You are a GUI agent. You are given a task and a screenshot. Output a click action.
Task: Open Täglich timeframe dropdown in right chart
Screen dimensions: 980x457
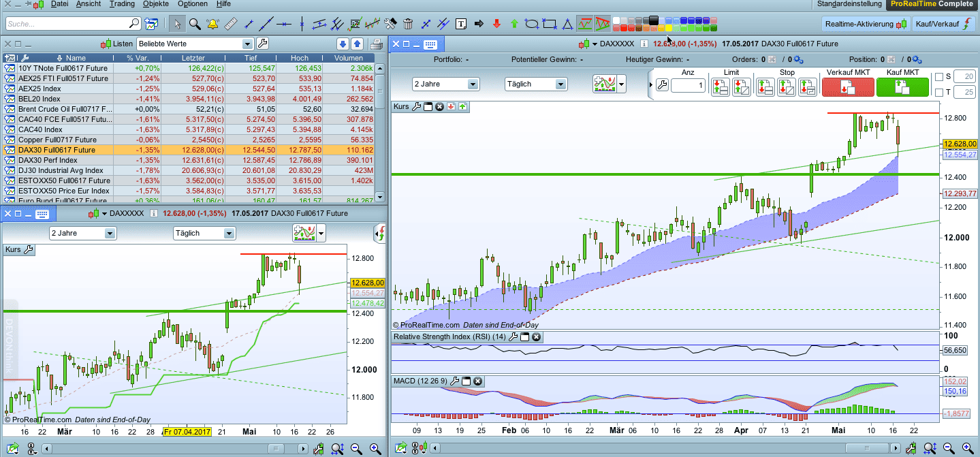click(560, 84)
